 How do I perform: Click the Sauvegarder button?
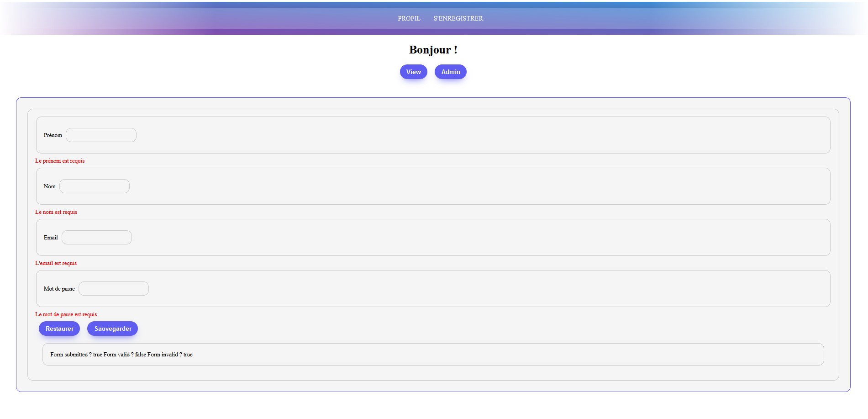[x=112, y=328]
